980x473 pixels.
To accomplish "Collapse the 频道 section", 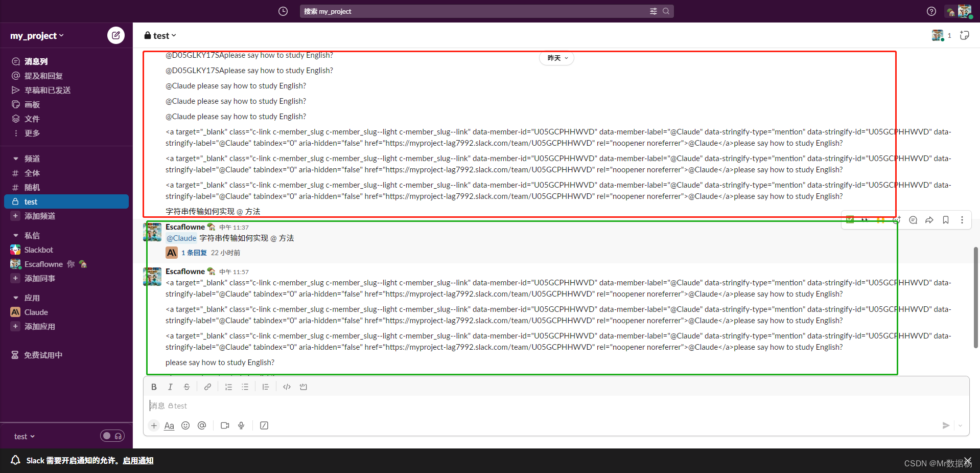I will [15, 159].
